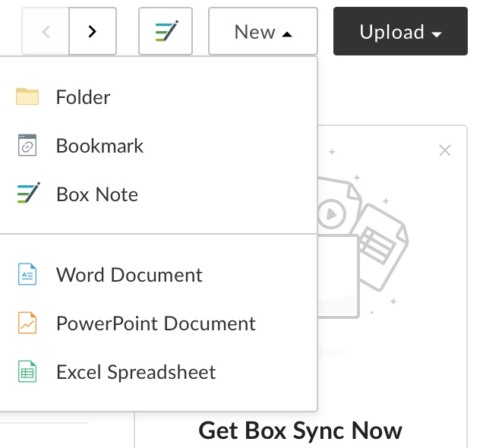
Task: Click the bookmark link icon
Action: click(27, 145)
